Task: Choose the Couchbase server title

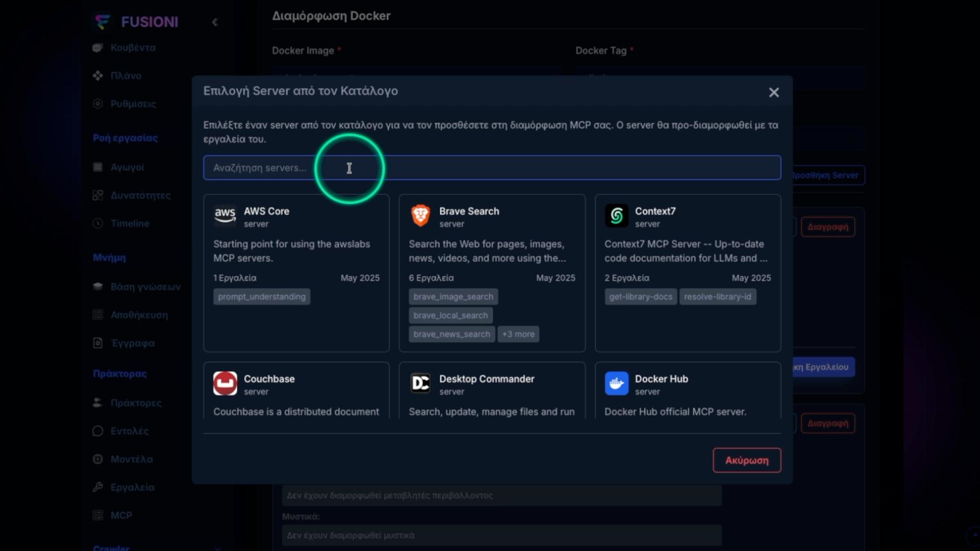Action: point(269,379)
